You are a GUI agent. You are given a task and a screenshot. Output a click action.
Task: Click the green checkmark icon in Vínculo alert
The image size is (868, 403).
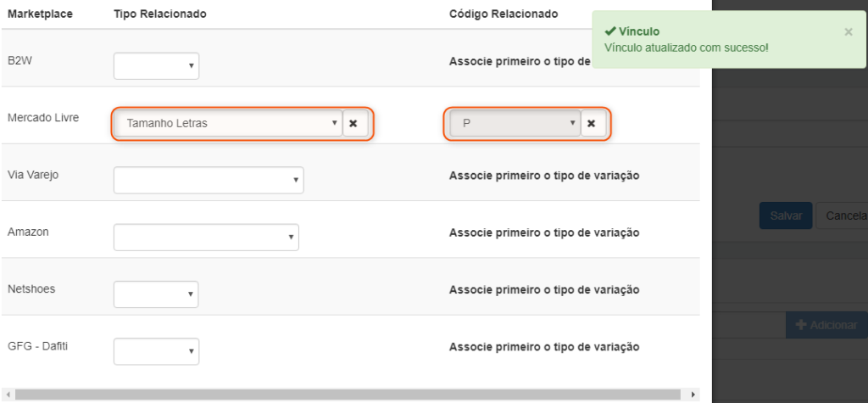tap(610, 31)
